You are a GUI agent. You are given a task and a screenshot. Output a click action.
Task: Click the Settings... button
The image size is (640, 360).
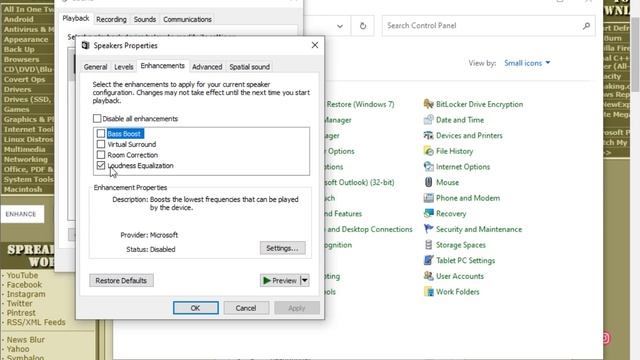(x=282, y=248)
